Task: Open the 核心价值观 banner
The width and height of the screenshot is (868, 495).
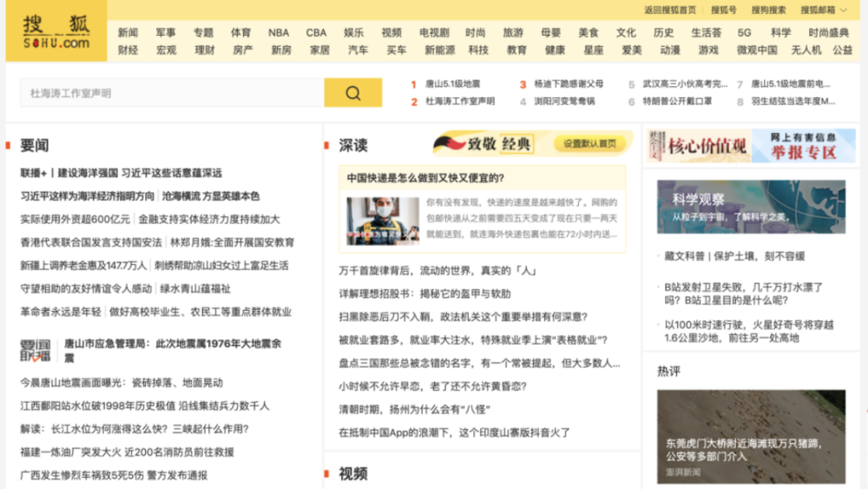Action: (x=699, y=146)
